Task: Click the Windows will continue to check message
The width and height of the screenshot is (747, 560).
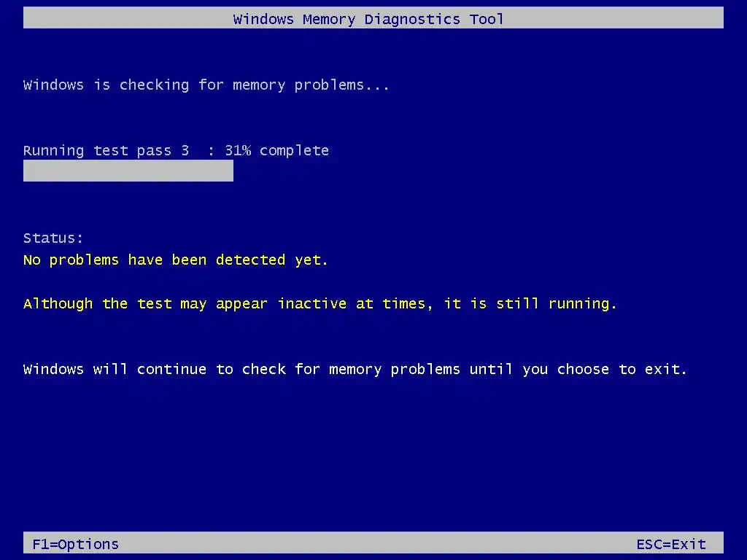Action: [355, 370]
